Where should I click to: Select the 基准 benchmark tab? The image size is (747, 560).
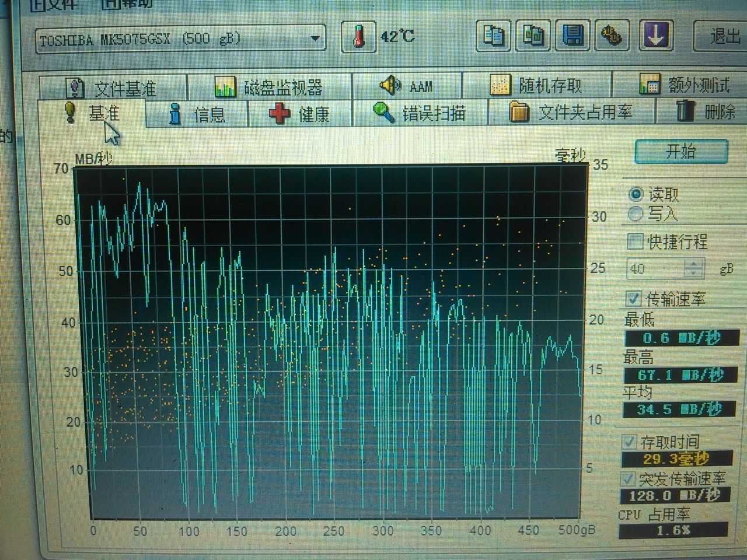click(91, 114)
